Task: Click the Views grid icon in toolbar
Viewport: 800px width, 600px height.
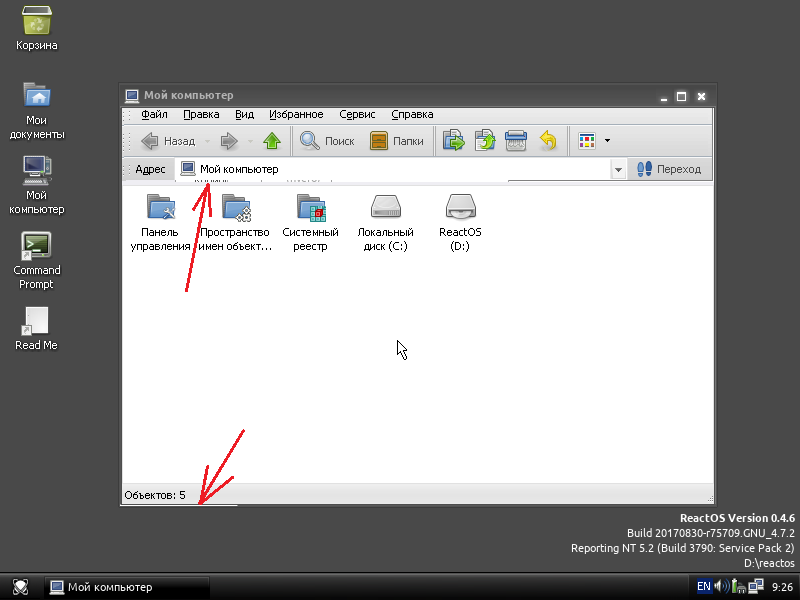Action: [x=587, y=141]
